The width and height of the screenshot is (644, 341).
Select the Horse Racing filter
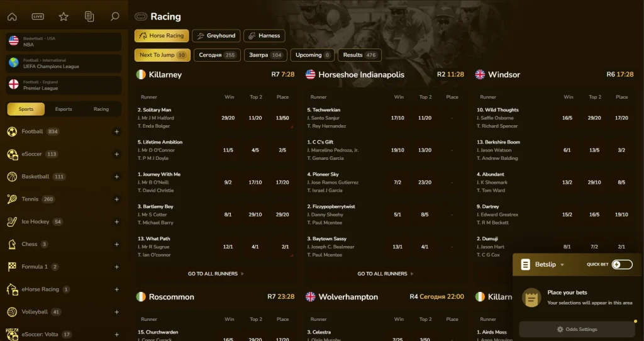[x=162, y=36]
